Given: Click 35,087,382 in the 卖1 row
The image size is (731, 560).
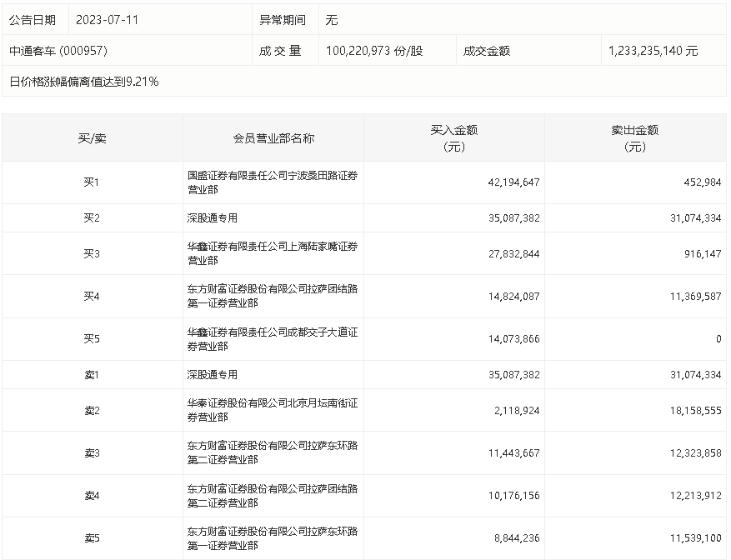Looking at the screenshot, I should point(513,375).
